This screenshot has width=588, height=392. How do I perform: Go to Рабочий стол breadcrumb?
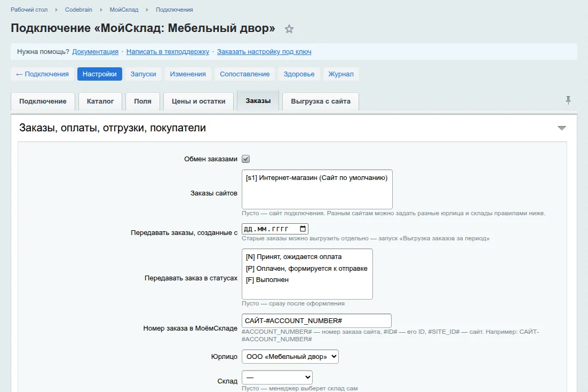tap(29, 10)
